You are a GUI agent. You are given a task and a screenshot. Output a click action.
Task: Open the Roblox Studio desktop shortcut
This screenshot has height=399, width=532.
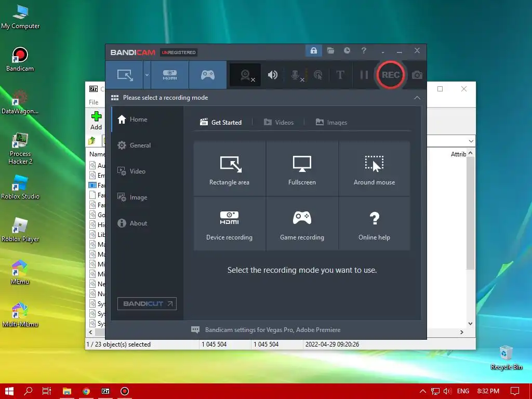coord(20,187)
